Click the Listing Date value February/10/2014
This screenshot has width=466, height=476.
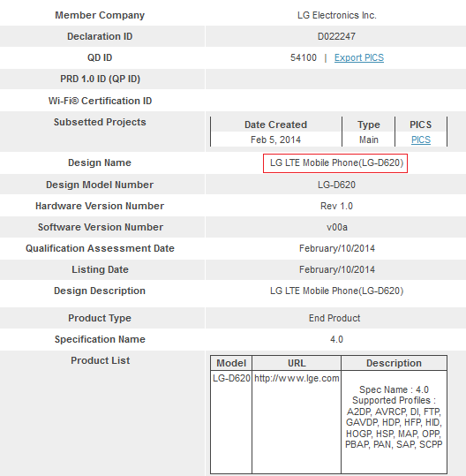(x=337, y=270)
